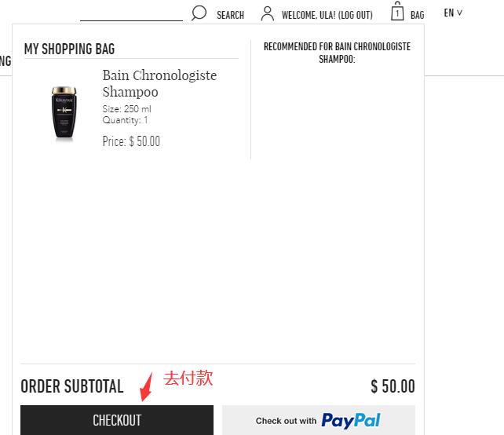This screenshot has width=504, height=435.
Task: Click the Size: 250 ml text
Action: pos(126,109)
